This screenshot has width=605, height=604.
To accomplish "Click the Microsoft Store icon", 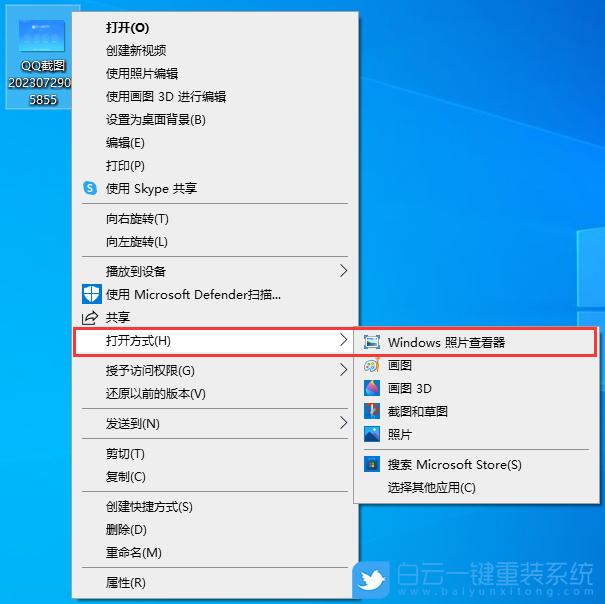I will coord(372,464).
